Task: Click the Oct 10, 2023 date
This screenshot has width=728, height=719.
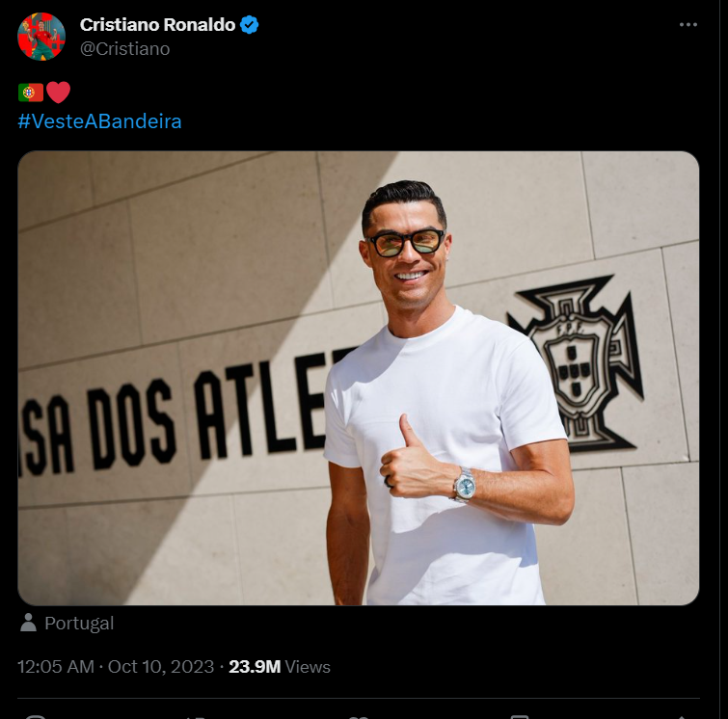Action: (x=161, y=667)
